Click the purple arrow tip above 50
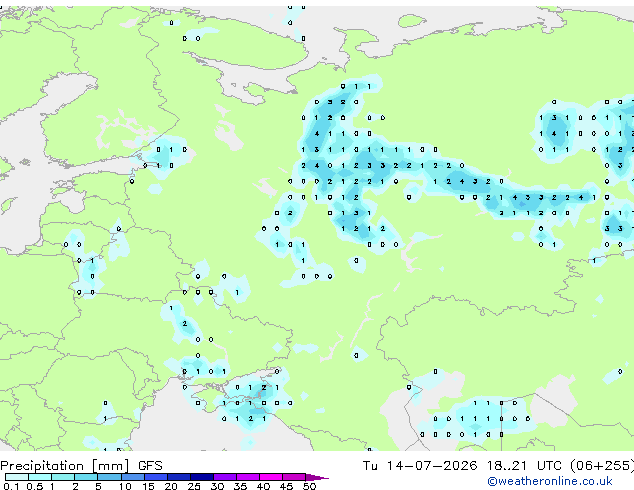The image size is (634, 490). (317, 477)
